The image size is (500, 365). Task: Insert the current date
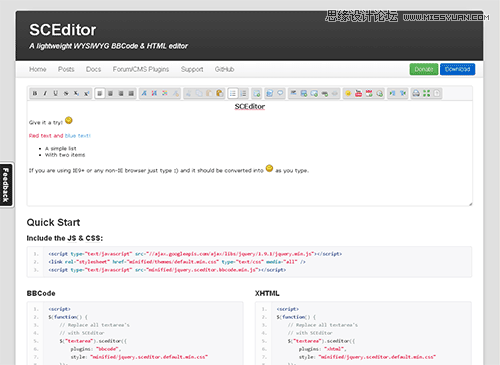coord(369,93)
